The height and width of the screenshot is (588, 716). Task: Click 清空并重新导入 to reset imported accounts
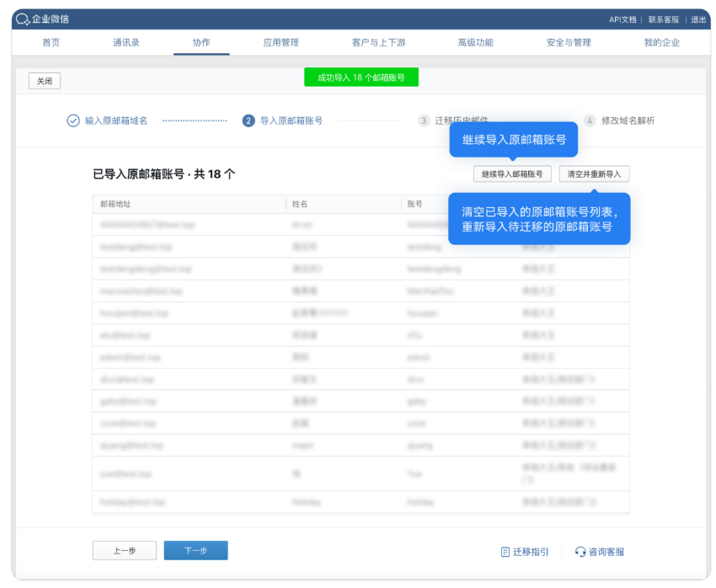click(x=594, y=174)
